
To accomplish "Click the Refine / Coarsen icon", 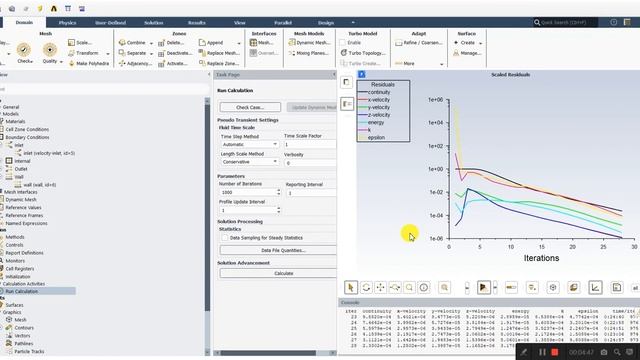I will (399, 42).
